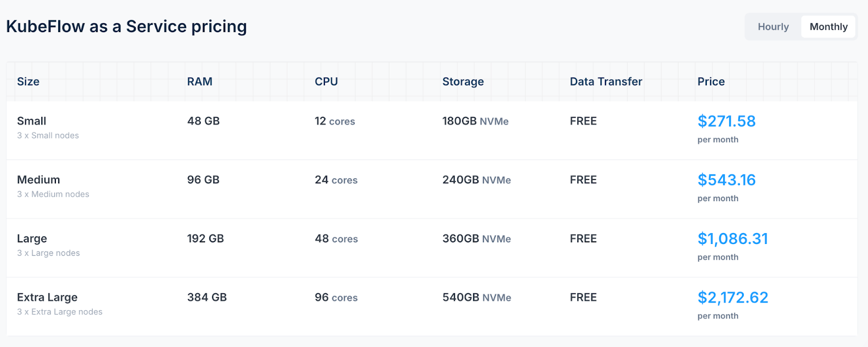The height and width of the screenshot is (347, 868).
Task: Click the $1,086.31 monthly price
Action: 732,239
